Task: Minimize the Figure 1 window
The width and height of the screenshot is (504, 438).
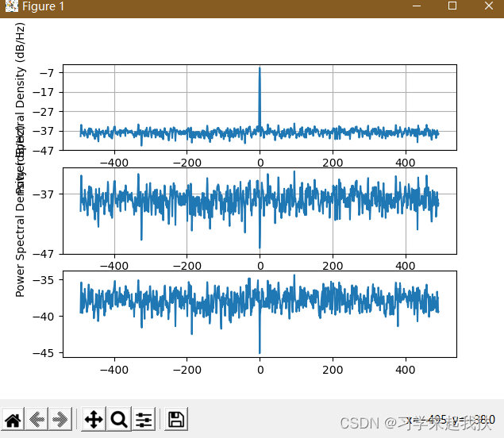Action: click(x=417, y=6)
